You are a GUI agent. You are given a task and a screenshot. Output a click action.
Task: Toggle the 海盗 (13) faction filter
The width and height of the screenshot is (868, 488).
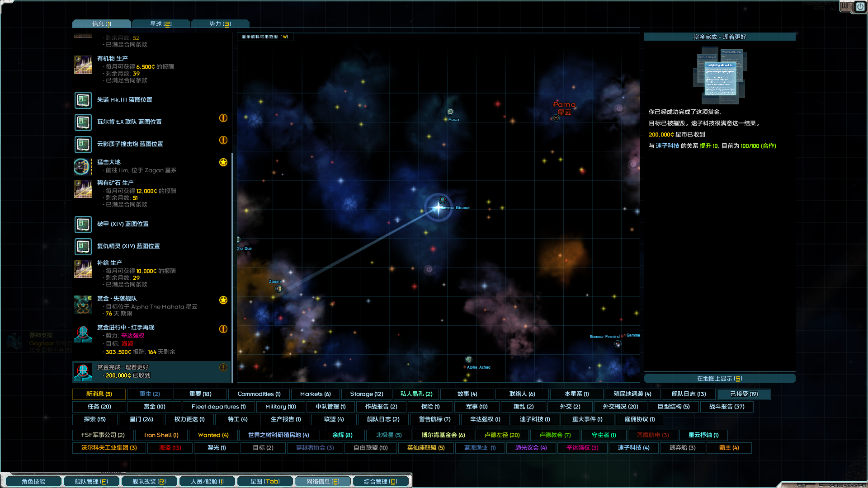[x=170, y=448]
